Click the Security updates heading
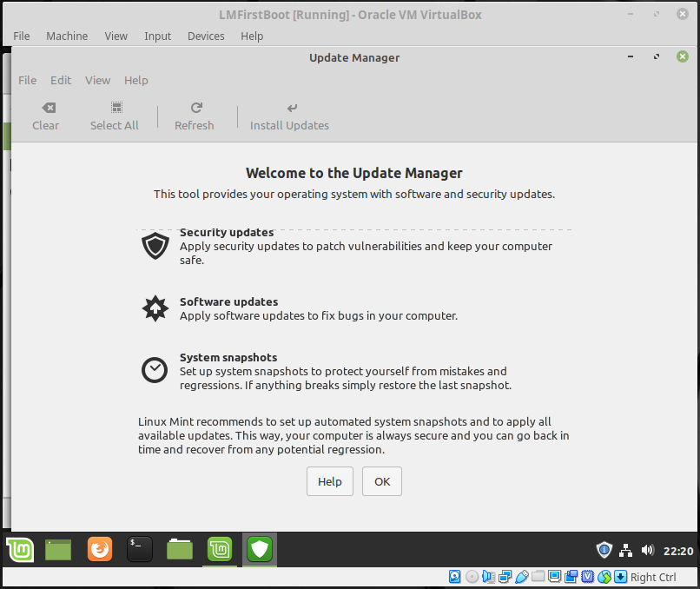This screenshot has height=589, width=700. (227, 233)
